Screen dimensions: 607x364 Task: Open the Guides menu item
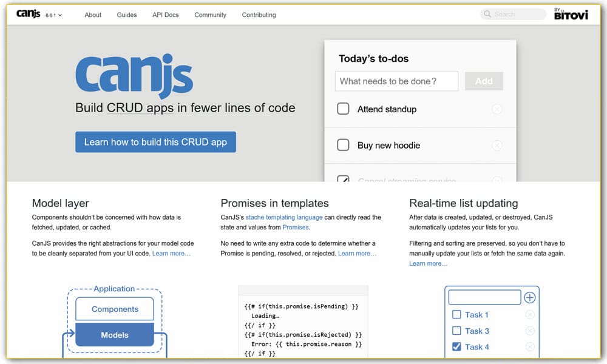(126, 15)
